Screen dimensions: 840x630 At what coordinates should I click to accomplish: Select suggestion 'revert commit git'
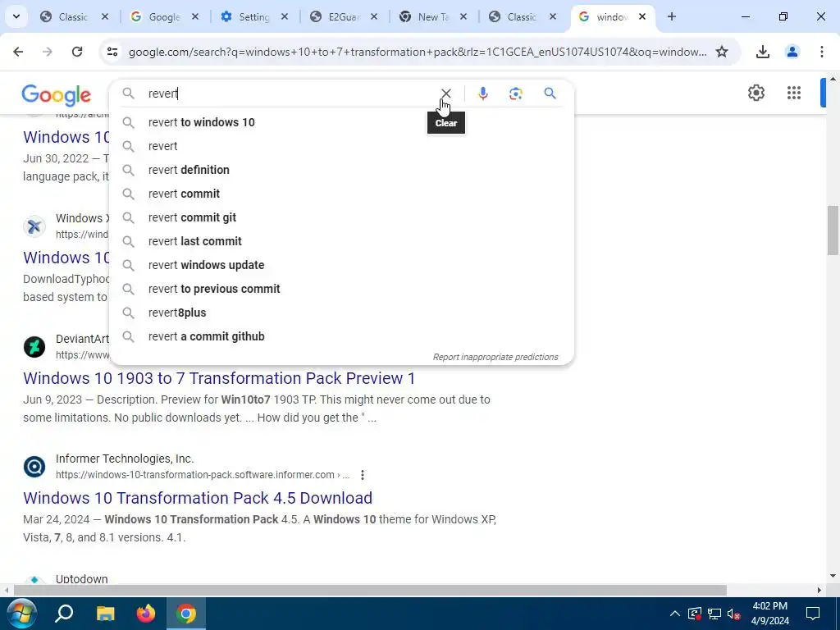coord(341,217)
